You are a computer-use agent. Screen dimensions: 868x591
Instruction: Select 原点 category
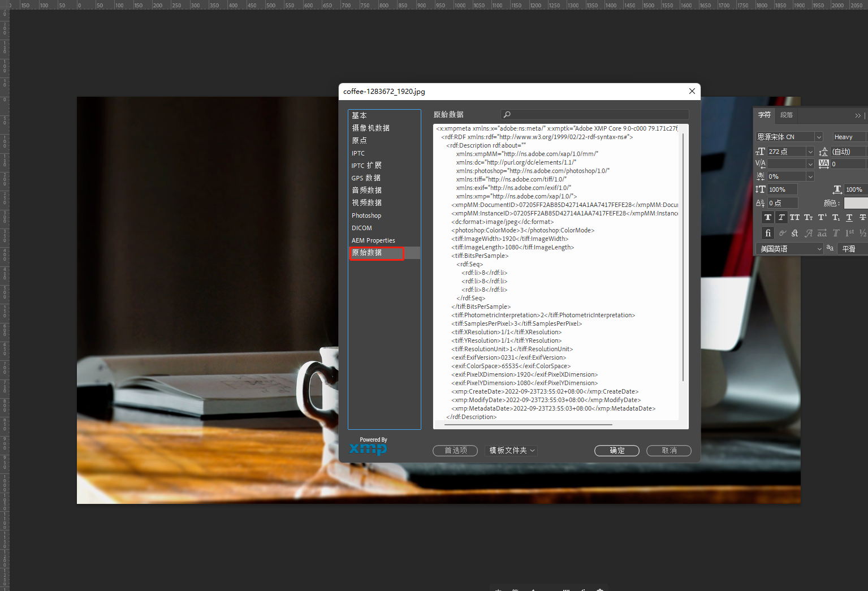[x=384, y=140]
